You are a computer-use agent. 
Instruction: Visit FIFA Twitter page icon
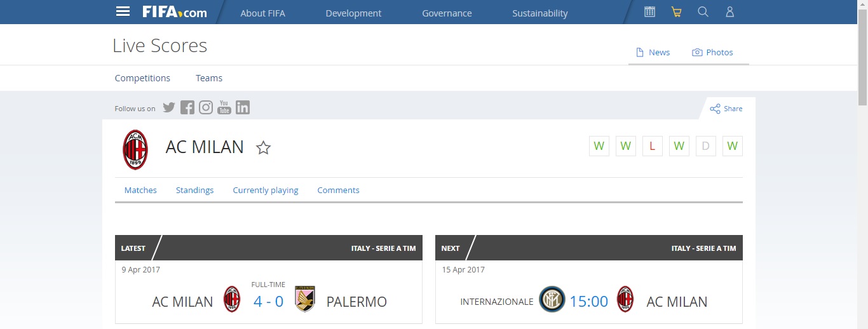[x=168, y=107]
